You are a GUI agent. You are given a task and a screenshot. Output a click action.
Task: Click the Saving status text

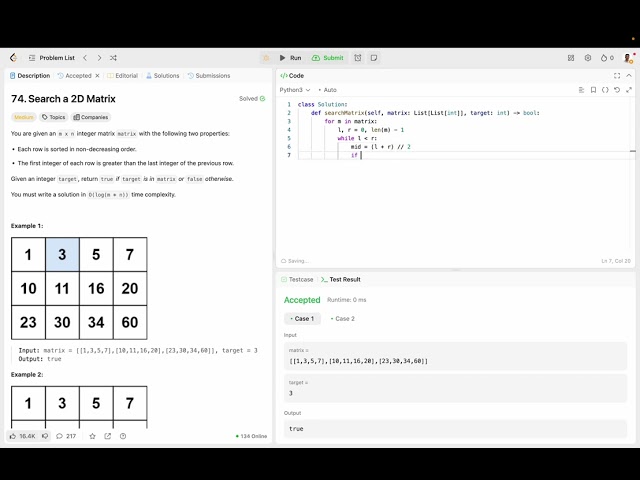[295, 261]
